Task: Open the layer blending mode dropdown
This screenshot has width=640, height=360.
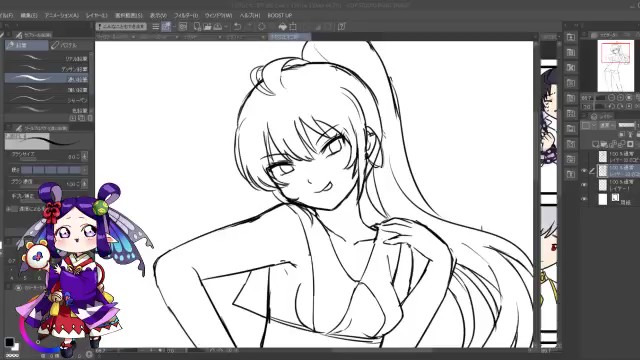Action: pos(607,125)
